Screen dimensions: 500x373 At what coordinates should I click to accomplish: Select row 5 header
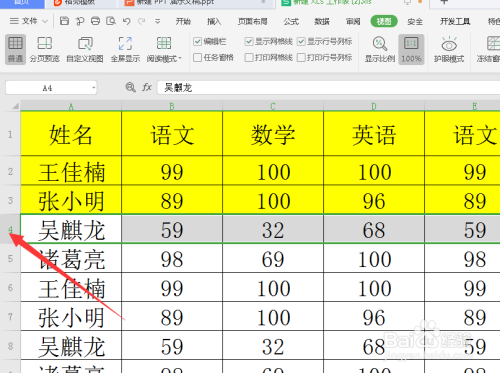[x=10, y=258]
